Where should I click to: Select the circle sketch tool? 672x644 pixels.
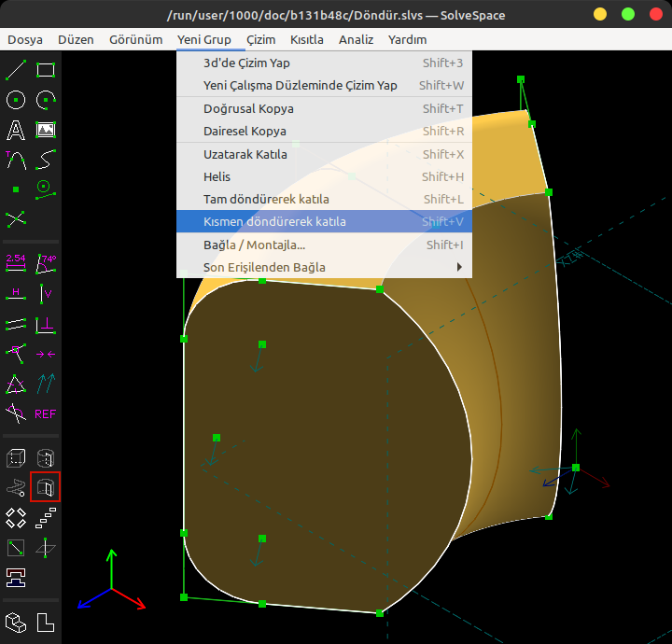pos(16,100)
